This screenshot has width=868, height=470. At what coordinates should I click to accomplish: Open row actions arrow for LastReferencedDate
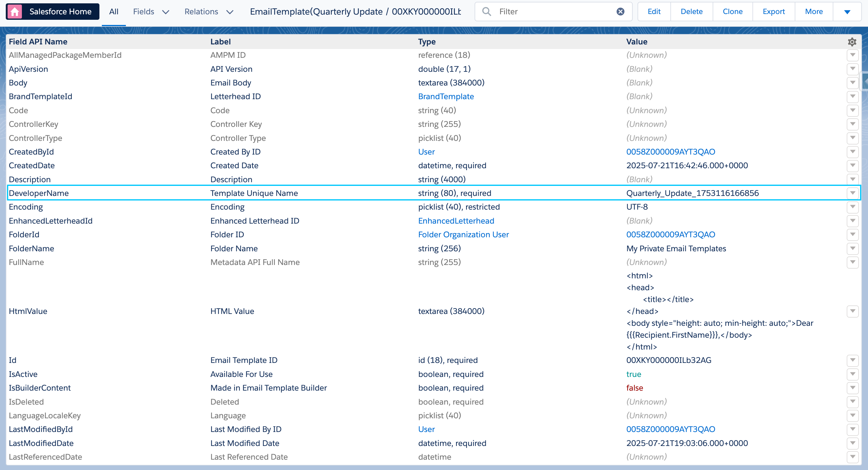pyautogui.click(x=852, y=457)
